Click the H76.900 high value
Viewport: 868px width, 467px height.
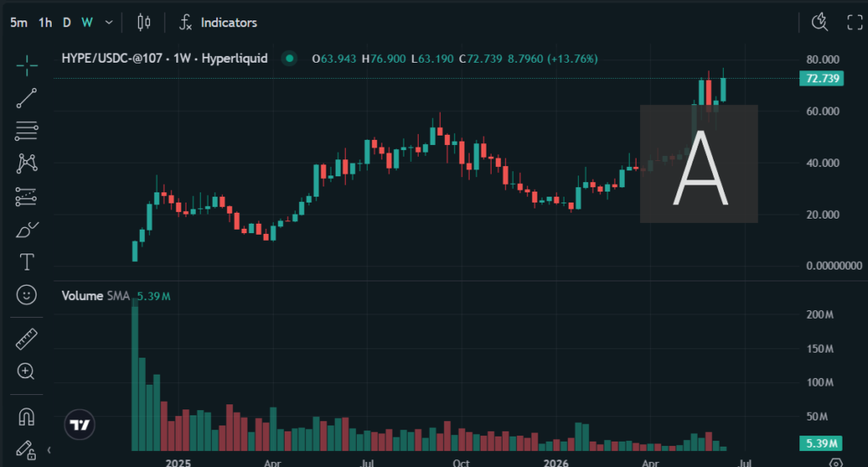tap(384, 58)
